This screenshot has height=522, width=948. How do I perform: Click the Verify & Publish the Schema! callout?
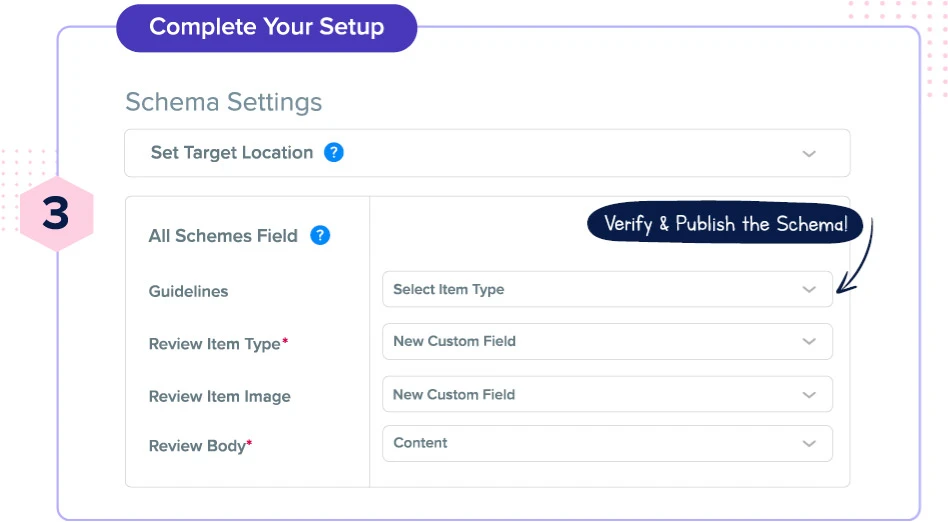725,225
